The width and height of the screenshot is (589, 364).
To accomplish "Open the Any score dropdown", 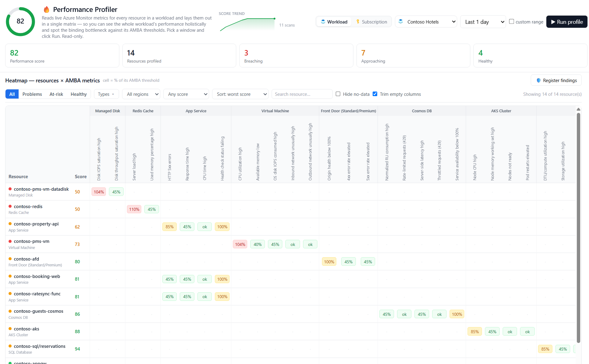I will coord(186,94).
